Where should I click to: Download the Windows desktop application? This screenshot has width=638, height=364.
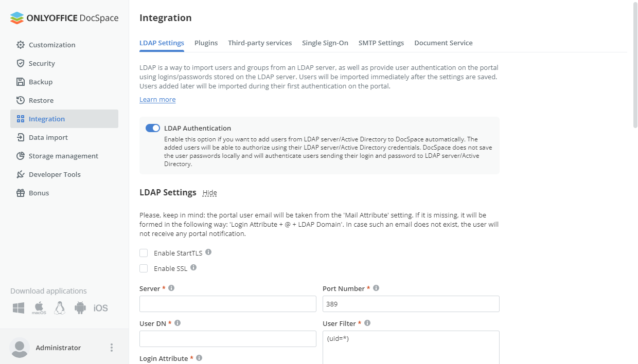coord(19,308)
